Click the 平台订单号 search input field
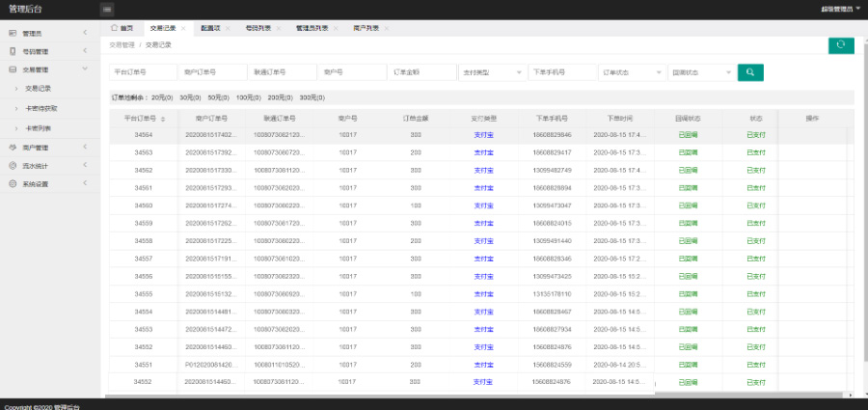 pos(143,72)
